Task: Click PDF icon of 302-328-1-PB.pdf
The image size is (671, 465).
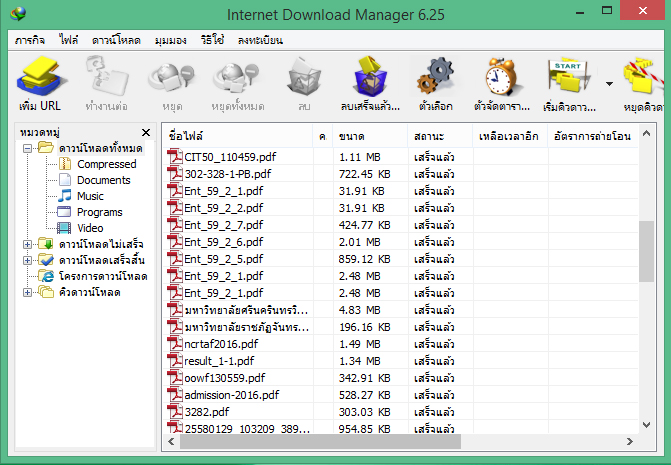Action: click(x=175, y=174)
